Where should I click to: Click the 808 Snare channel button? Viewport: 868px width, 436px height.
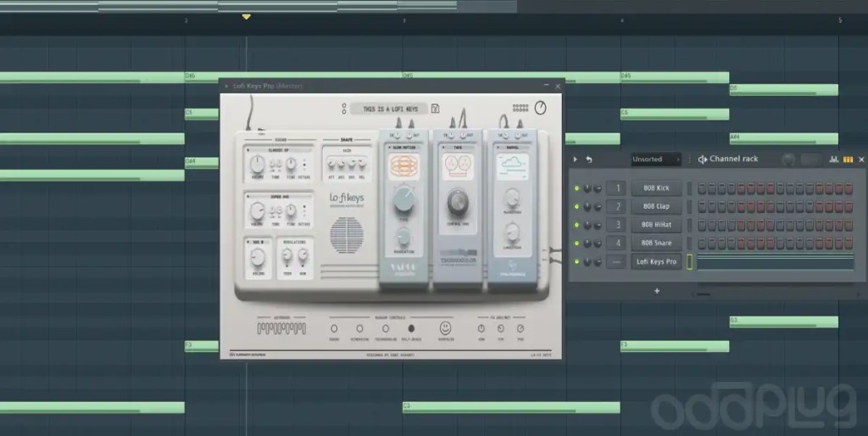(x=656, y=243)
